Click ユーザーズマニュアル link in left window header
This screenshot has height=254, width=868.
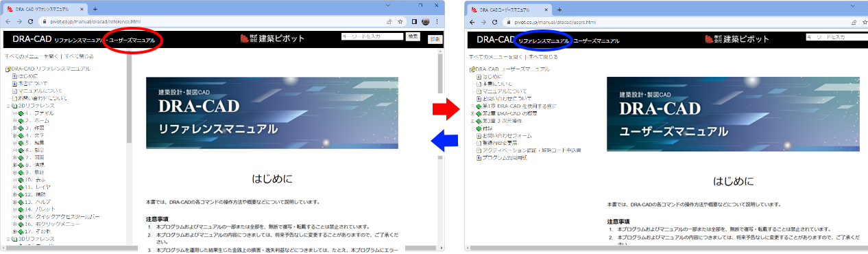click(x=132, y=41)
